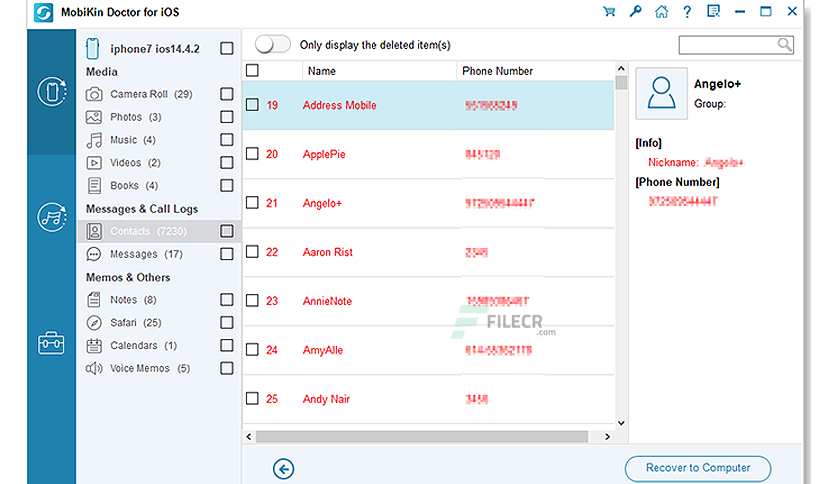
Task: Check the Photos category checkbox
Action: (227, 117)
